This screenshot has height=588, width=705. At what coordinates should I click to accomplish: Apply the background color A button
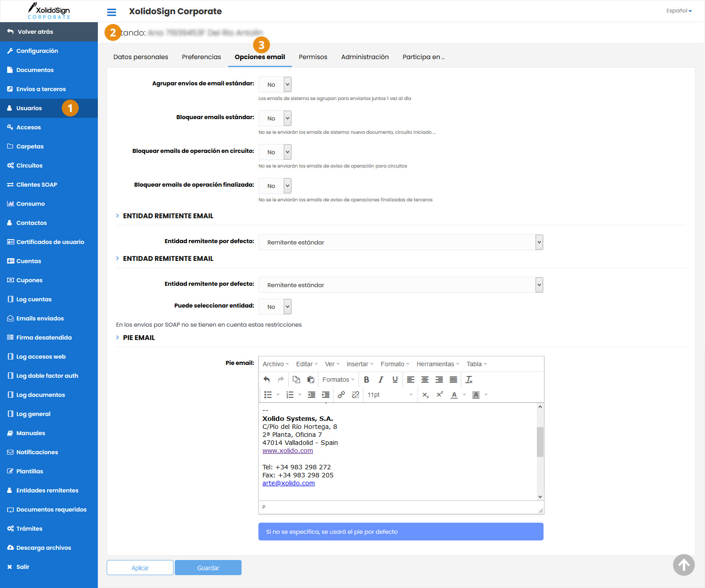(x=476, y=395)
